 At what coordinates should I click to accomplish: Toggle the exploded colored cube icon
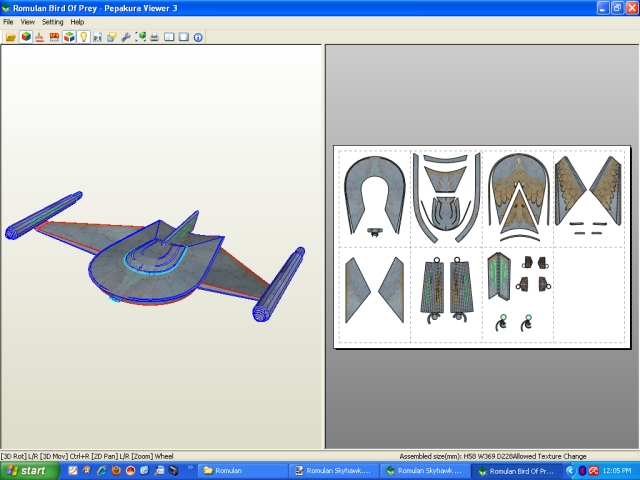69,37
